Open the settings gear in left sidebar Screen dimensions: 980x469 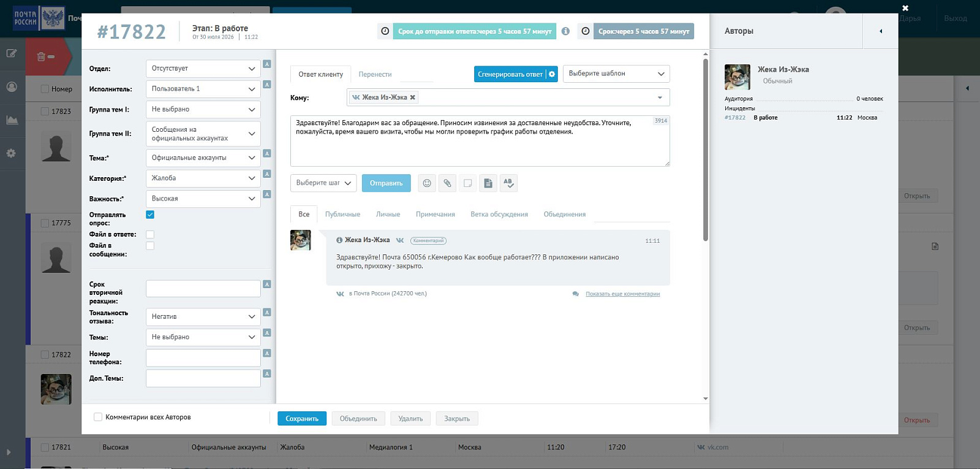(x=11, y=153)
